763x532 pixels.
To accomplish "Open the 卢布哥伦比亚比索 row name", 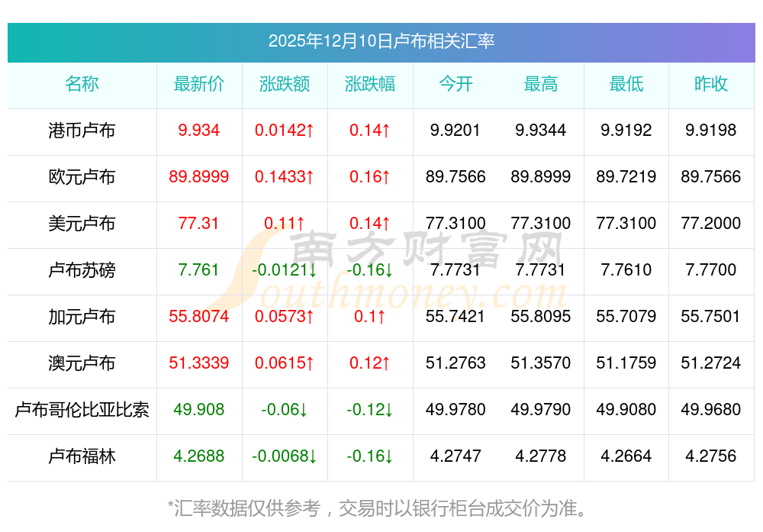I will tap(82, 410).
